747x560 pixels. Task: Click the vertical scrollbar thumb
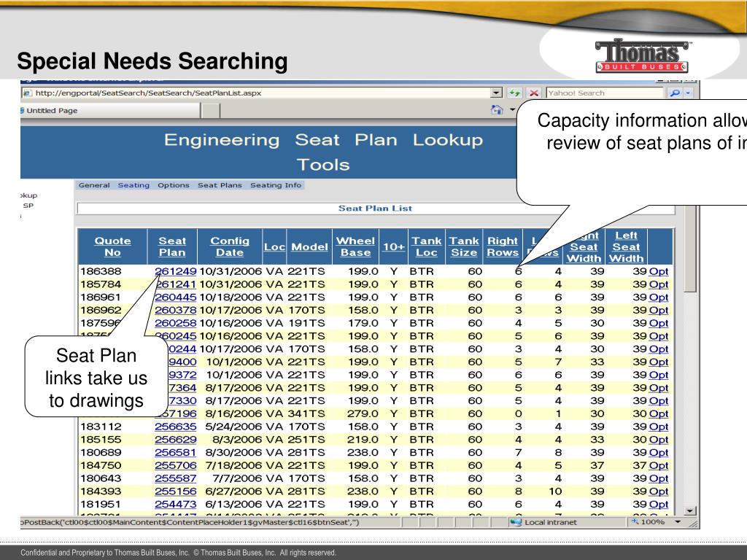click(690, 249)
